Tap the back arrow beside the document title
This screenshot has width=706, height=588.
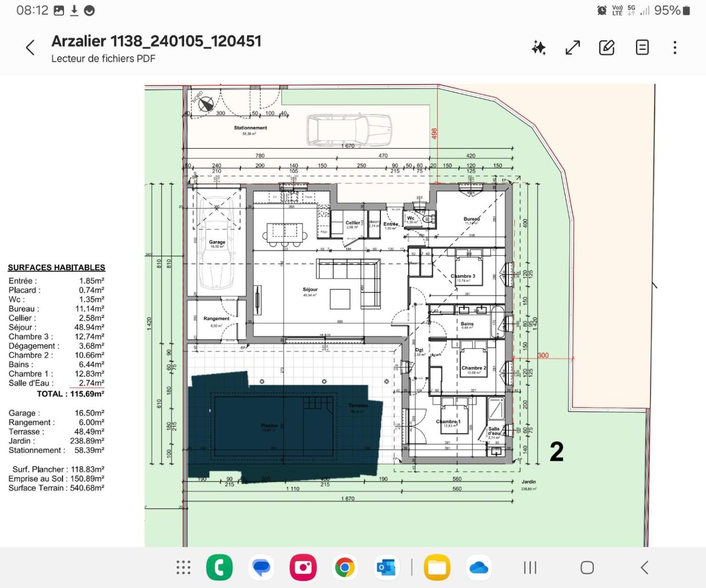point(30,48)
